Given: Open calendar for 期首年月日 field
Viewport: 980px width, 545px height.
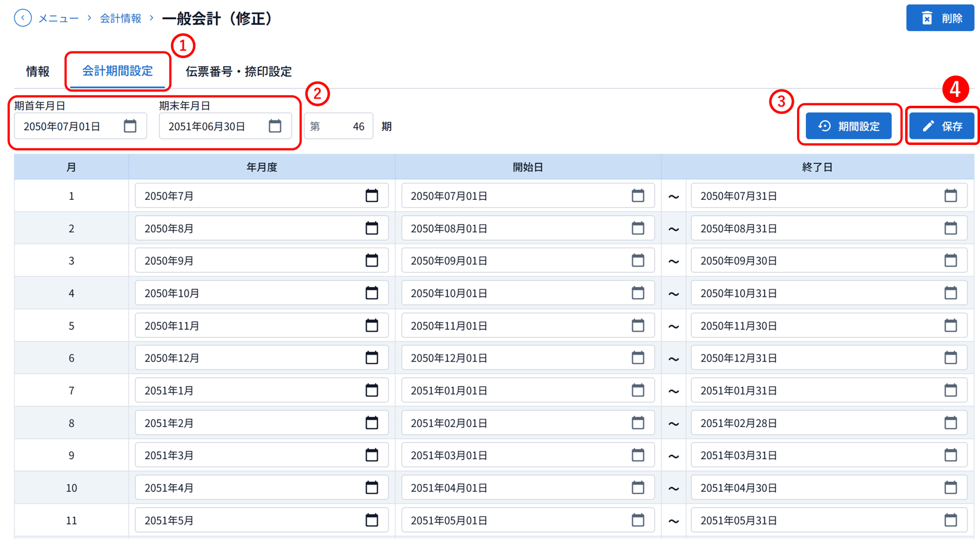Looking at the screenshot, I should click(x=130, y=126).
